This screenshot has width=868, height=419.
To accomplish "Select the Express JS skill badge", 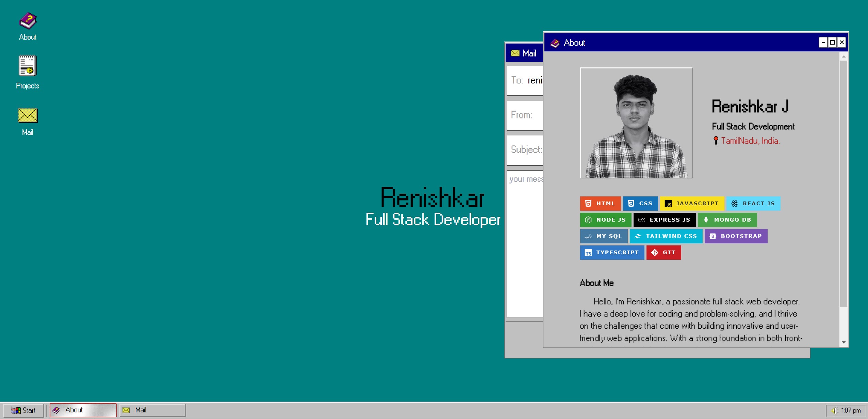I will [664, 220].
